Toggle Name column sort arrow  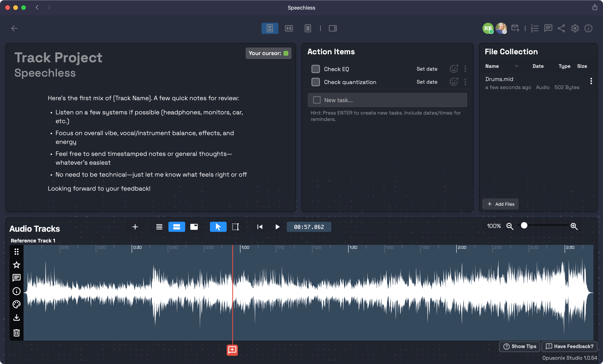pos(516,66)
